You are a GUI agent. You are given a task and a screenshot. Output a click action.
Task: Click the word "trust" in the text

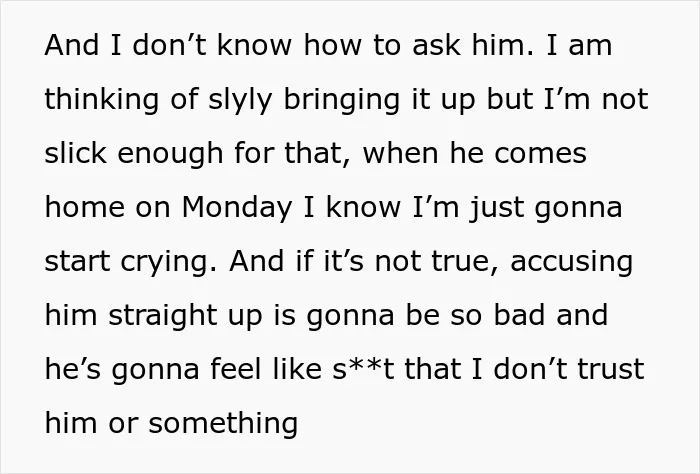611,369
